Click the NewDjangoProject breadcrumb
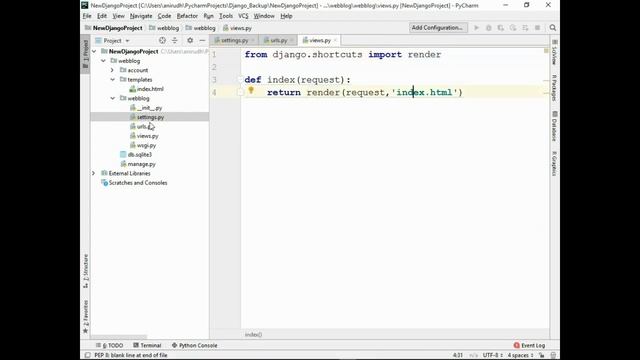 click(113, 28)
